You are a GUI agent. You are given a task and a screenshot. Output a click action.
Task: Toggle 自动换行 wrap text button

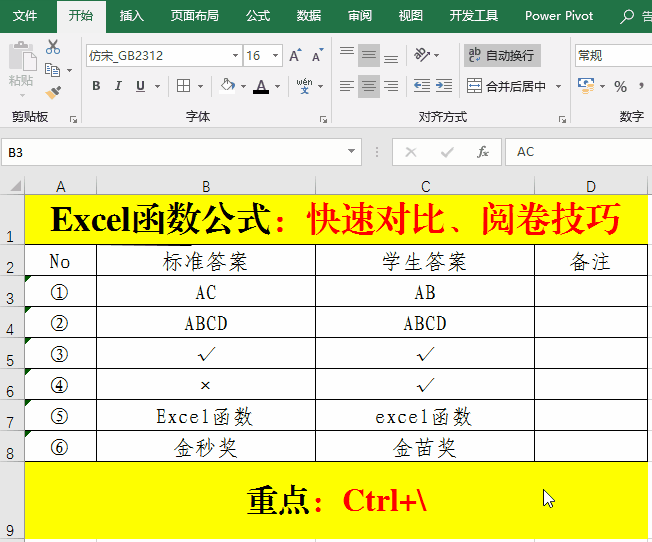point(502,55)
